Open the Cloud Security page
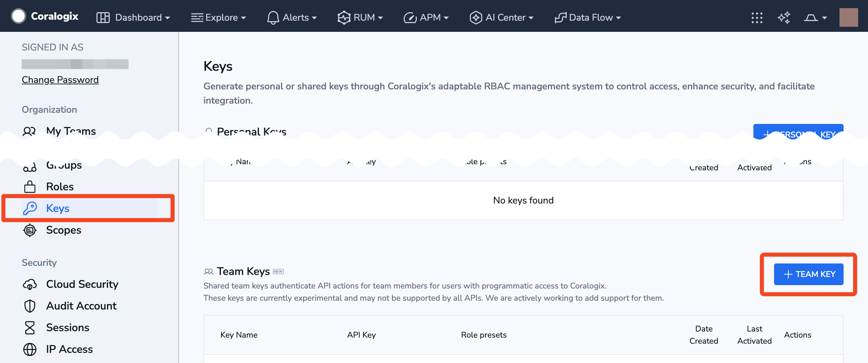The image size is (868, 363). pyautogui.click(x=82, y=284)
